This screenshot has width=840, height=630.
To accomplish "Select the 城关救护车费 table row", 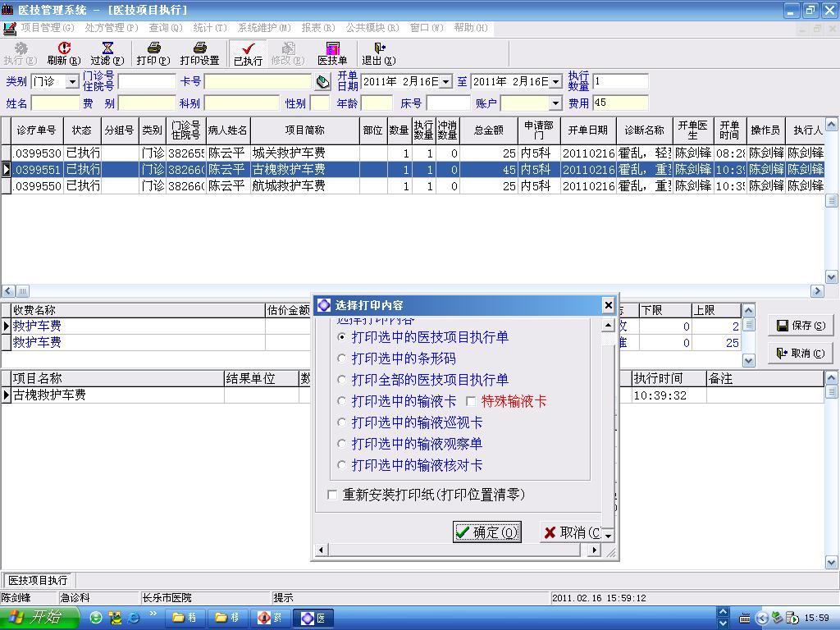I will point(417,153).
